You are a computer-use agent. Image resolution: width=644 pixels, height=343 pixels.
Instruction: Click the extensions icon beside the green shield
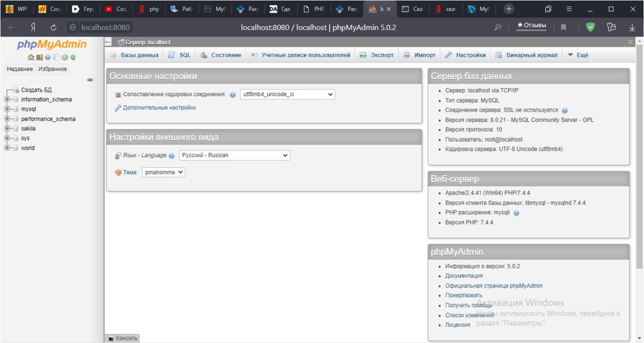pyautogui.click(x=611, y=28)
